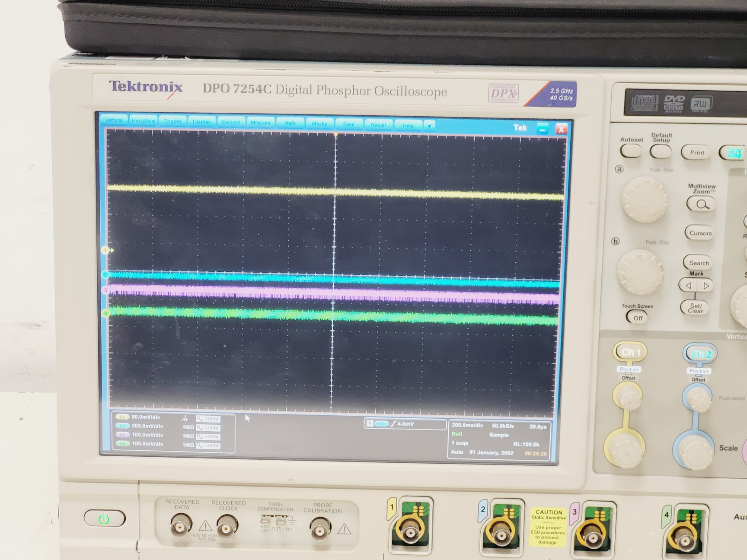The image size is (747, 560).
Task: Click the channel 2 ground reference marker
Action: pyautogui.click(x=105, y=275)
